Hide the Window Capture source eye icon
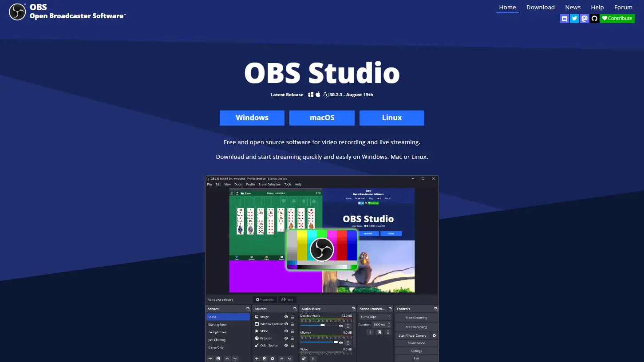 (x=286, y=324)
